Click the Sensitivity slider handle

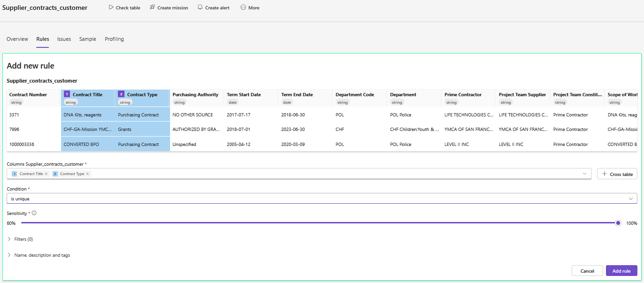618,223
